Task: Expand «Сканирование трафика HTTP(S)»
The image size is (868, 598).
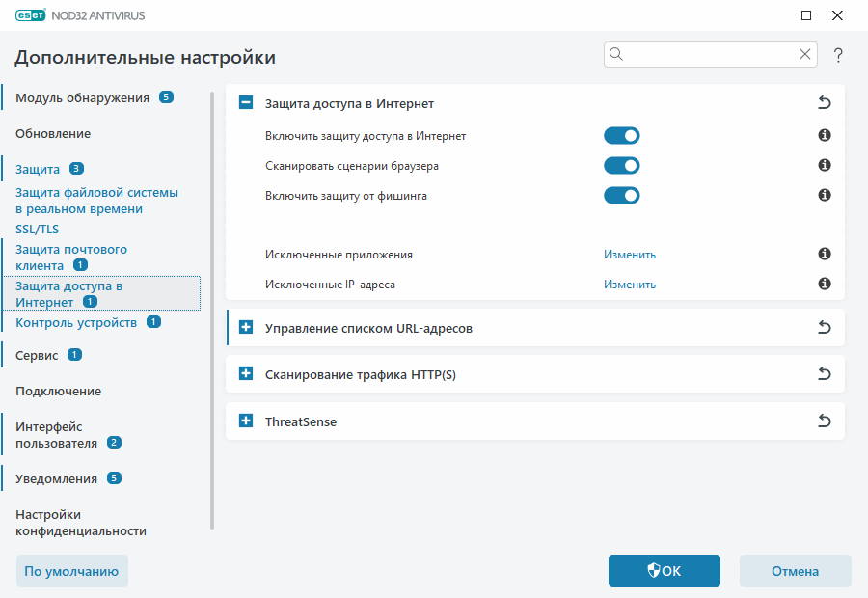Action: coord(245,374)
